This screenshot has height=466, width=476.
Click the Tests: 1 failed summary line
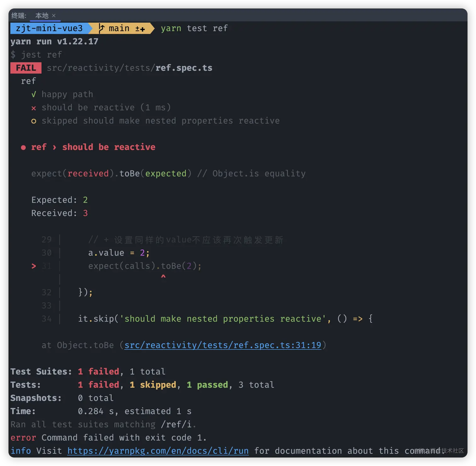(x=142, y=385)
